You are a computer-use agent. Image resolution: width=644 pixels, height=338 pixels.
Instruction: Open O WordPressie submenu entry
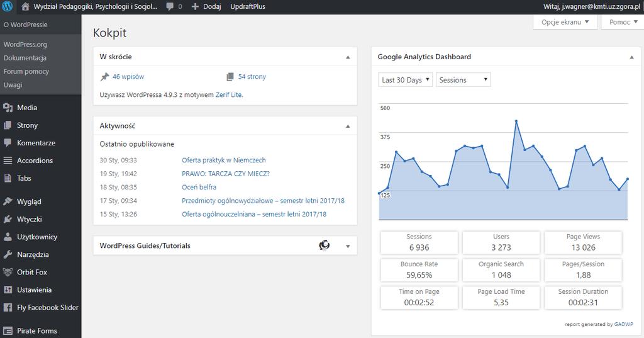click(x=25, y=25)
